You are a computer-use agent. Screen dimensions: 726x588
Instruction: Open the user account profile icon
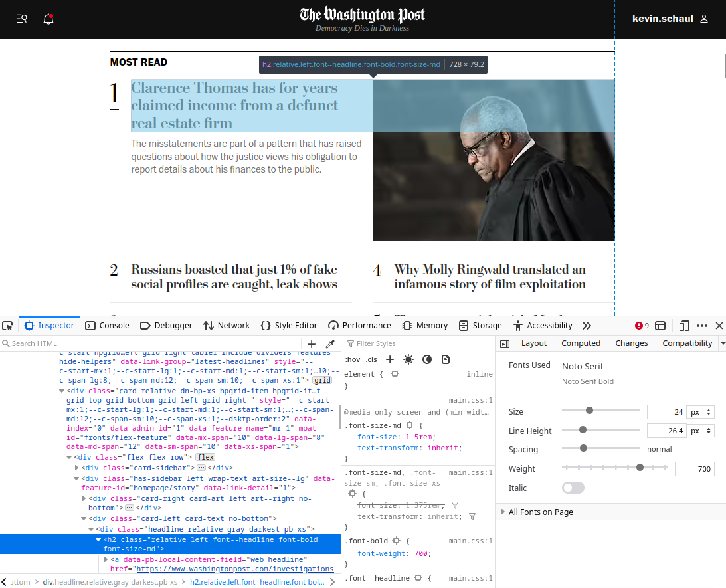(704, 19)
